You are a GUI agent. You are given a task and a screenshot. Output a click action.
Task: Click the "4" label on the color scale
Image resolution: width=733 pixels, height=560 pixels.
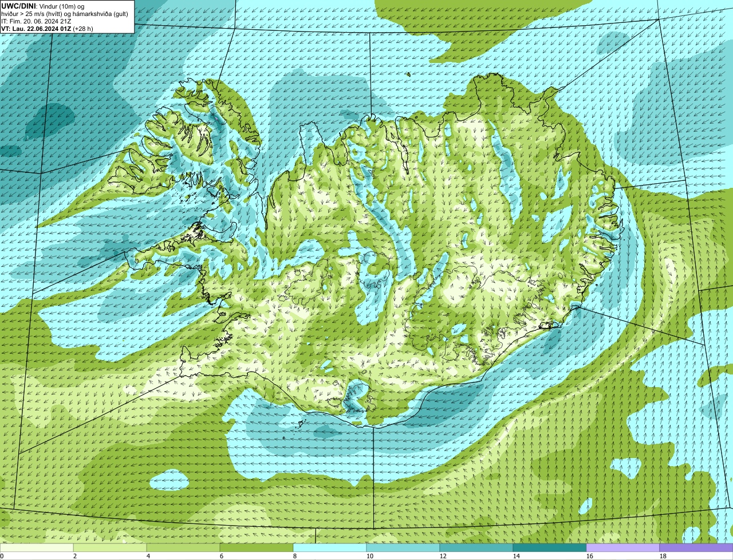pos(148,556)
